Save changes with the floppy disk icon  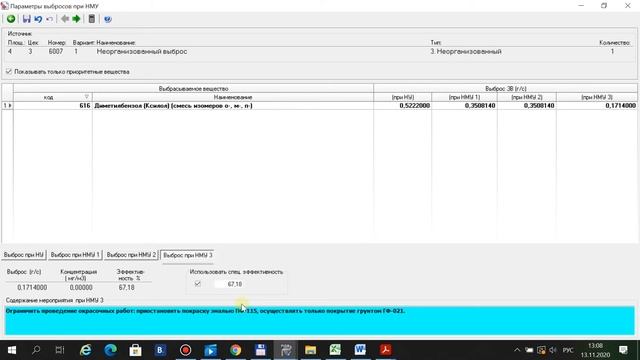pos(27,19)
